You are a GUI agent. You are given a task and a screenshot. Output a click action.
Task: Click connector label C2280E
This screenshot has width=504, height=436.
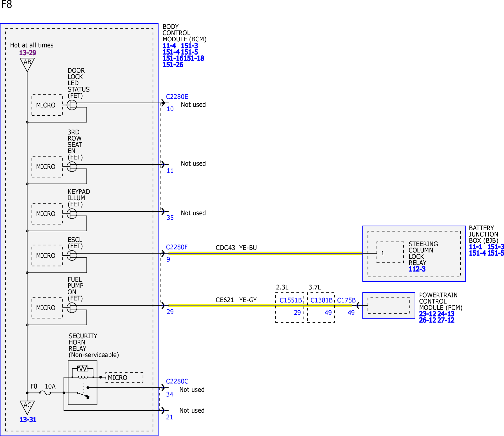pos(177,97)
